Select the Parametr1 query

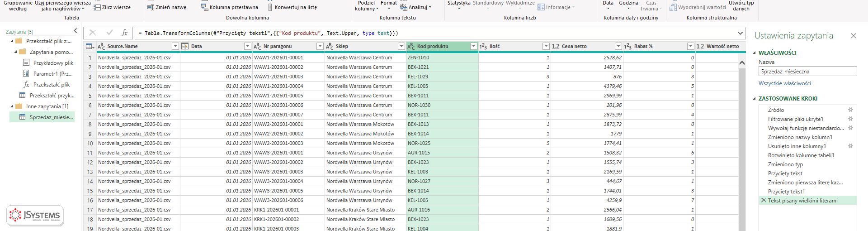click(48, 74)
